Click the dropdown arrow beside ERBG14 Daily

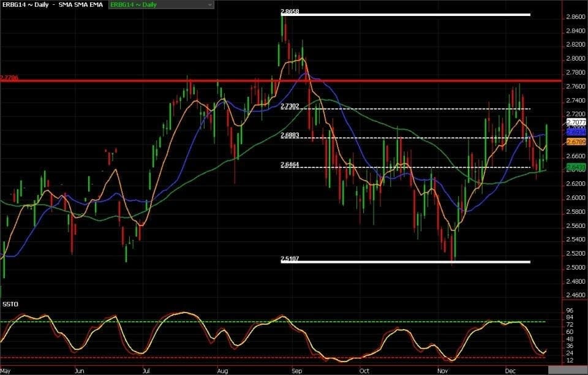pyautogui.click(x=210, y=4)
